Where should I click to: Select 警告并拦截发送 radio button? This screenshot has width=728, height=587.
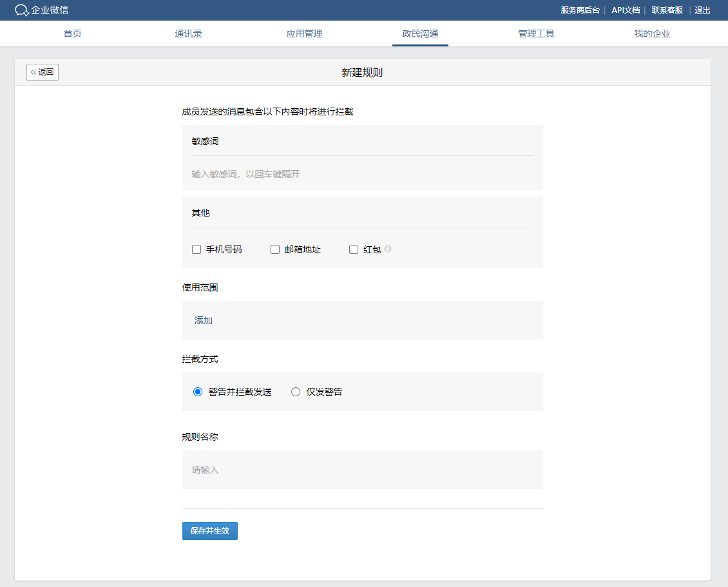(198, 392)
